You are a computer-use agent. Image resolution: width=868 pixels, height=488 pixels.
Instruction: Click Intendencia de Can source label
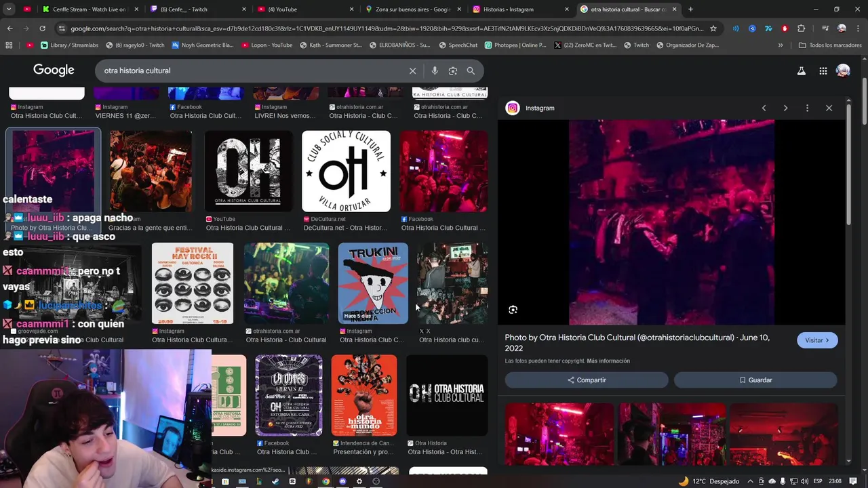click(x=363, y=443)
